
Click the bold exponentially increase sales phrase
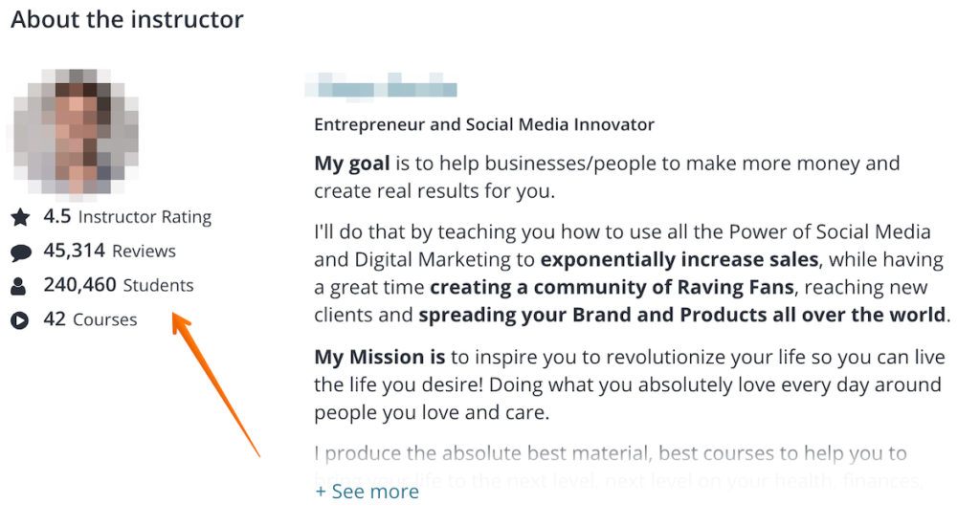click(x=679, y=259)
